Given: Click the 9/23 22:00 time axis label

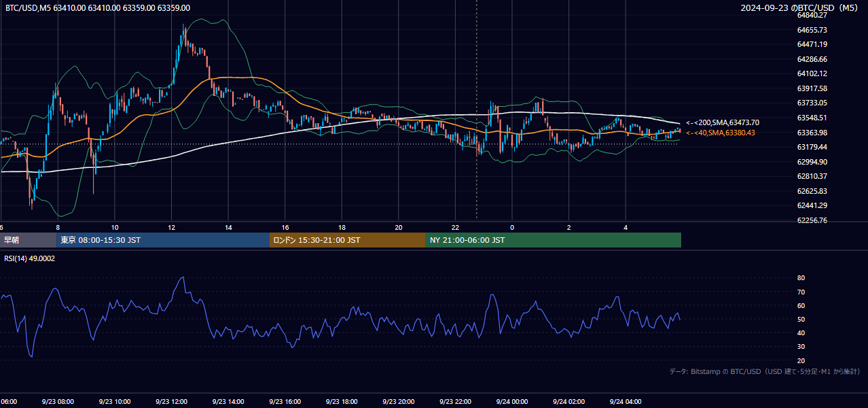Looking at the screenshot, I should tap(455, 402).
